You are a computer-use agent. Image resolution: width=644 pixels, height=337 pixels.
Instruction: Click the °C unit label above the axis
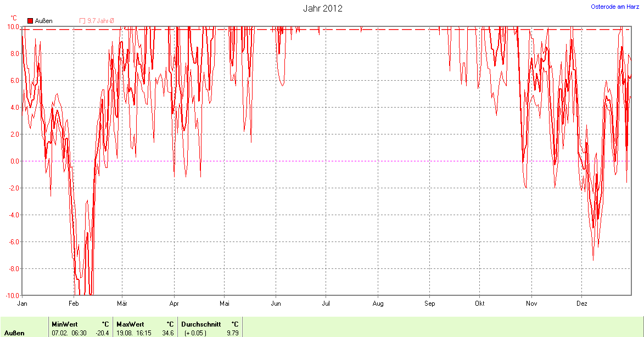tap(14, 18)
